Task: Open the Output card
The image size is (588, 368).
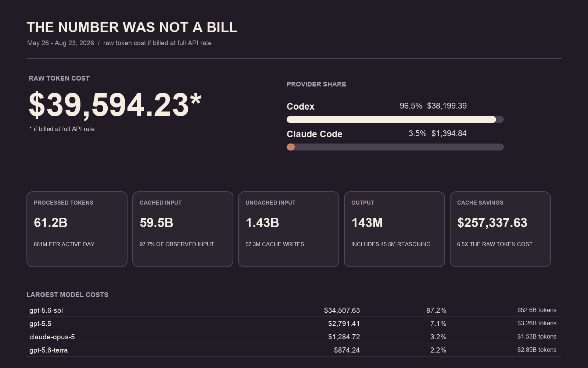Action: point(394,229)
